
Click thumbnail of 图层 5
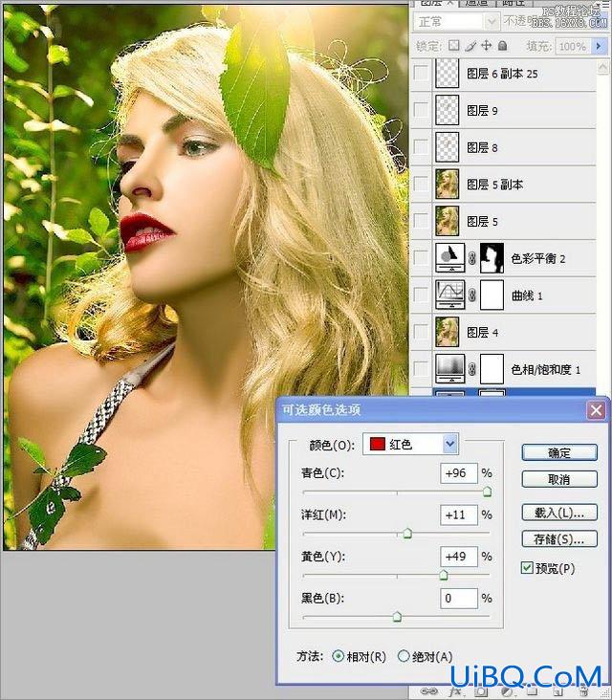(447, 221)
